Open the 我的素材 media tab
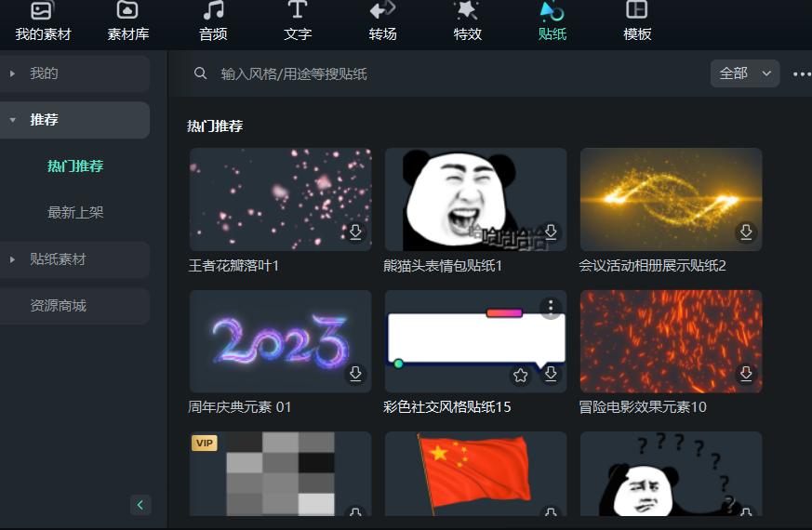The height and width of the screenshot is (530, 812). click(43, 21)
